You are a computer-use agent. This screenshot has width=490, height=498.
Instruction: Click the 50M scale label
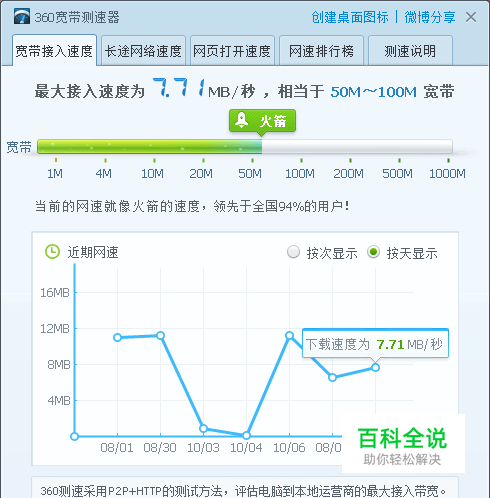(x=250, y=174)
